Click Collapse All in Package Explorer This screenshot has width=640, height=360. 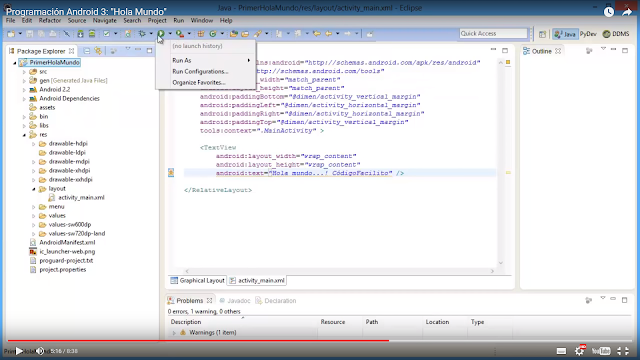click(x=87, y=51)
